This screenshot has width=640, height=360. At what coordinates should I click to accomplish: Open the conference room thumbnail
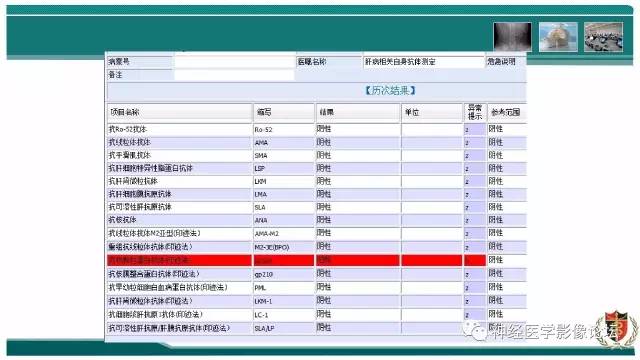[x=603, y=37]
